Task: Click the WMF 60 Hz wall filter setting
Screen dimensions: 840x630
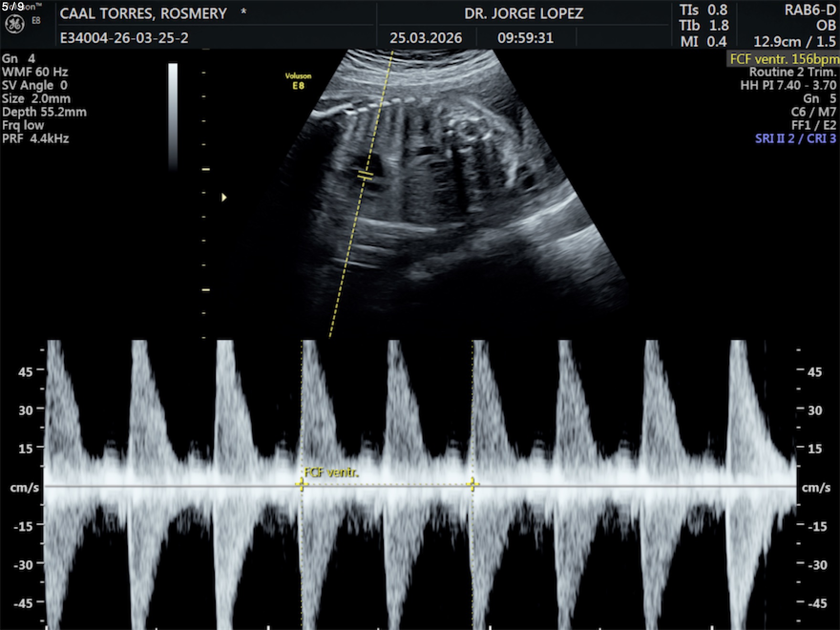Action: click(35, 72)
